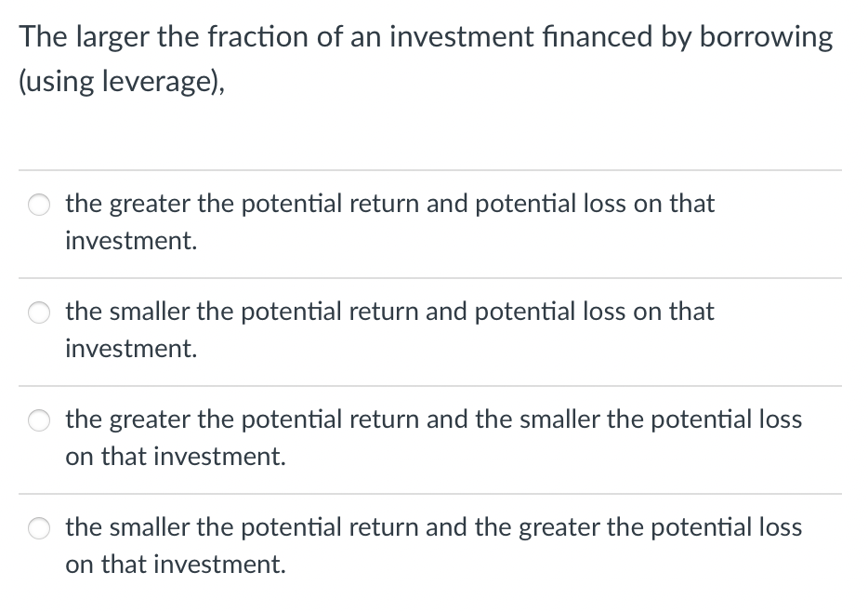The image size is (868, 612).
Task: Select the first answer's radio button
Action: click(x=38, y=205)
